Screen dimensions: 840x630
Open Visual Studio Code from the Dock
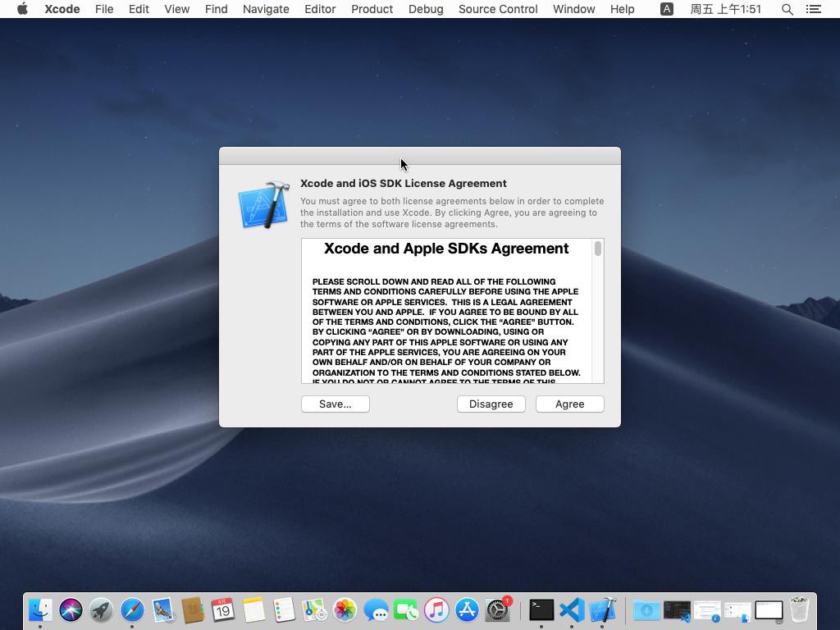click(x=572, y=609)
